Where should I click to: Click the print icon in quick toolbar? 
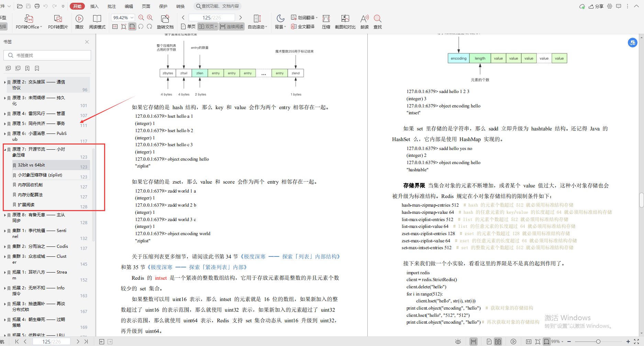coord(37,6)
